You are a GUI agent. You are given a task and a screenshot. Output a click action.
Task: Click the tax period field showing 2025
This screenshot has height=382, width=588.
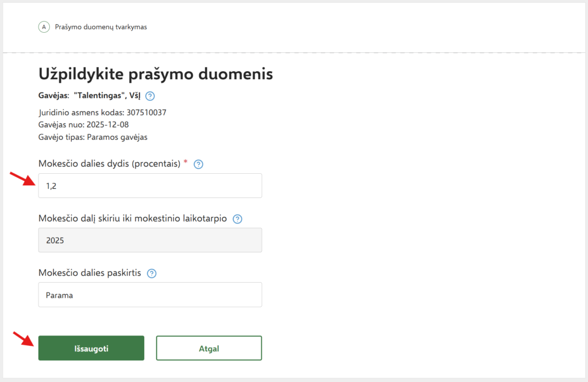(150, 240)
